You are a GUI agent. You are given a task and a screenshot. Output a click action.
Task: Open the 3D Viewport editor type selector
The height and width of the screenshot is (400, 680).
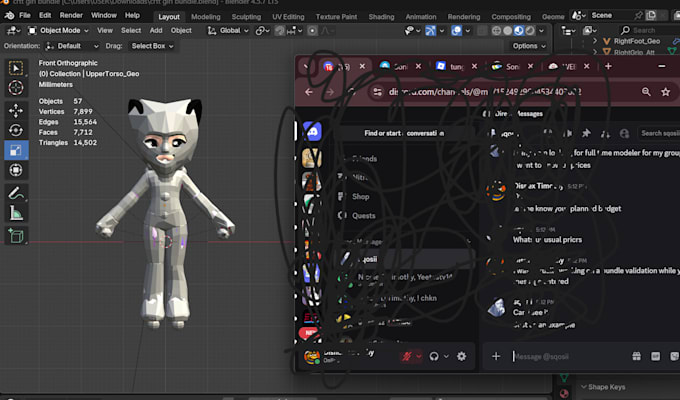[x=12, y=30]
